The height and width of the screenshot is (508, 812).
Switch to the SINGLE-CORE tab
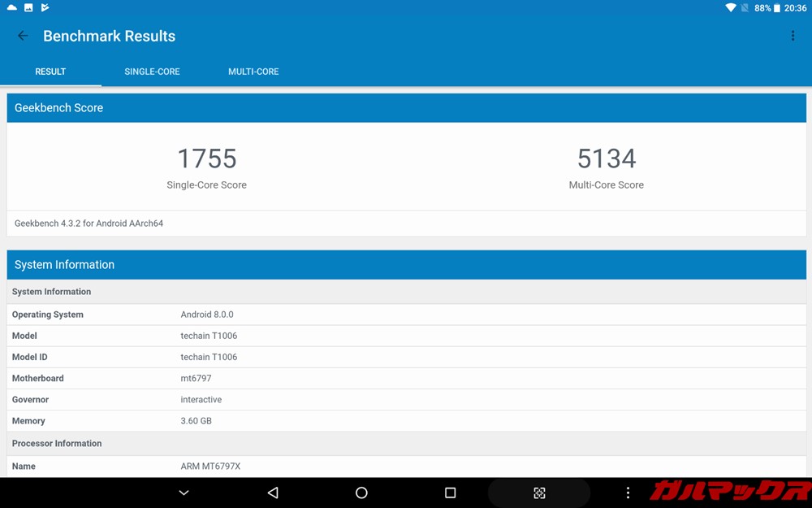(152, 72)
